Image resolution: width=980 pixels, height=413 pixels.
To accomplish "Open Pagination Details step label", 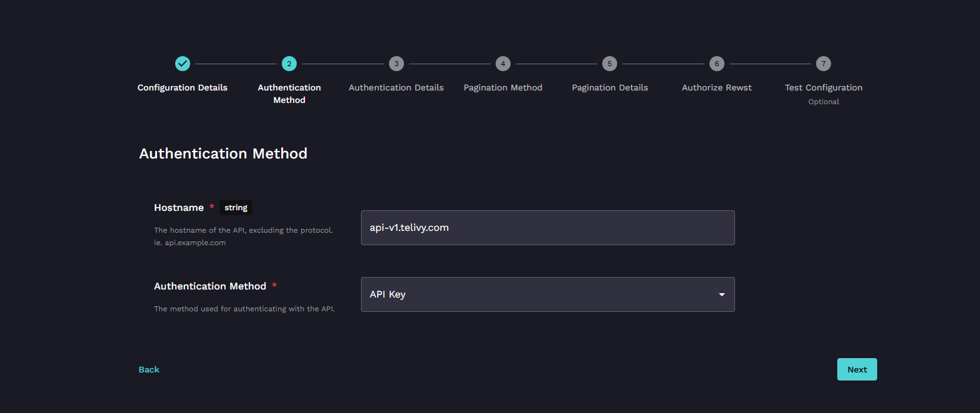I will click(610, 87).
